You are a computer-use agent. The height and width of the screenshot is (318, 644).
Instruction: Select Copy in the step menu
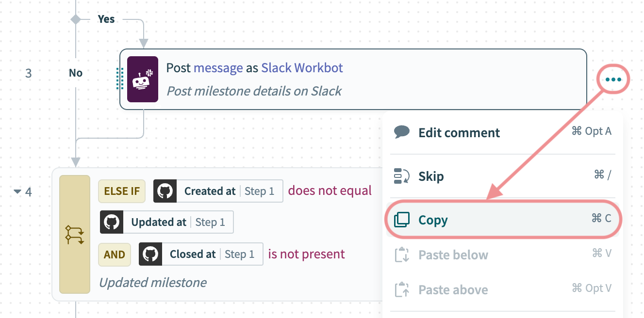pyautogui.click(x=433, y=220)
